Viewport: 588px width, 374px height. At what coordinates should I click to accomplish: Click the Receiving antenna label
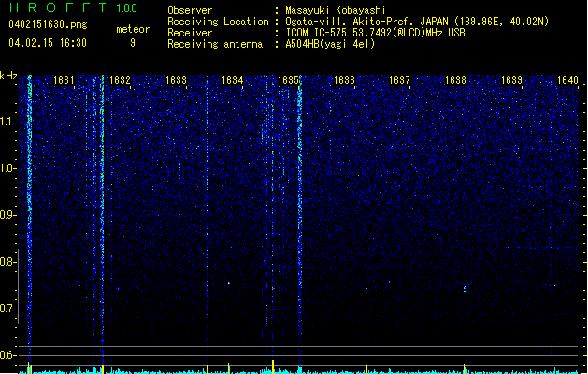(215, 44)
